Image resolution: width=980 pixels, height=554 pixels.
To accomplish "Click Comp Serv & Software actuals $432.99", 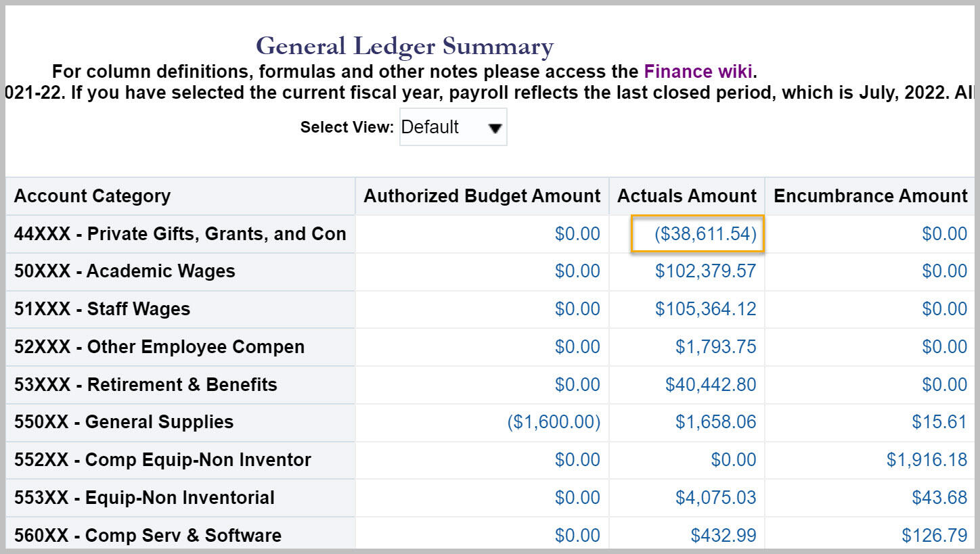I will point(723,536).
